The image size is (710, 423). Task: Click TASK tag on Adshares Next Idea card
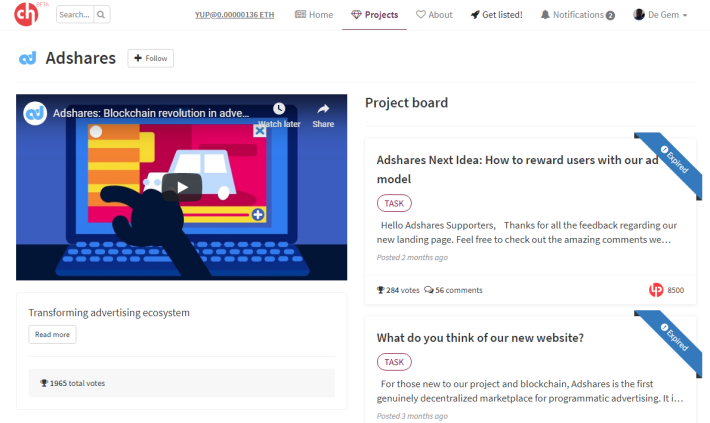click(394, 203)
